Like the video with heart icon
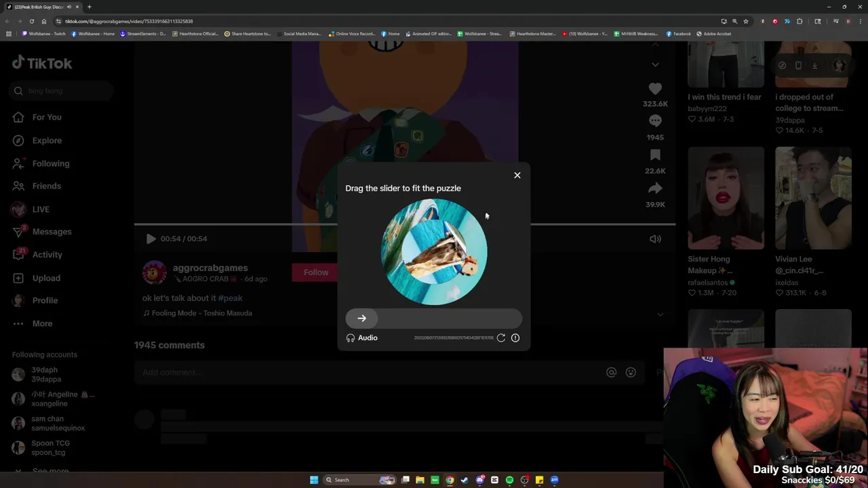Viewport: 868px width, 488px height. [655, 89]
